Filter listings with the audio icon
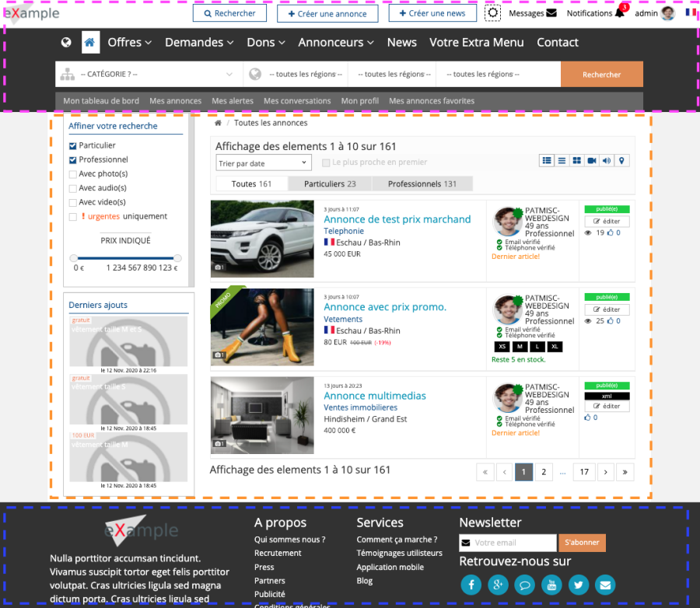The width and height of the screenshot is (700, 608). [x=606, y=160]
